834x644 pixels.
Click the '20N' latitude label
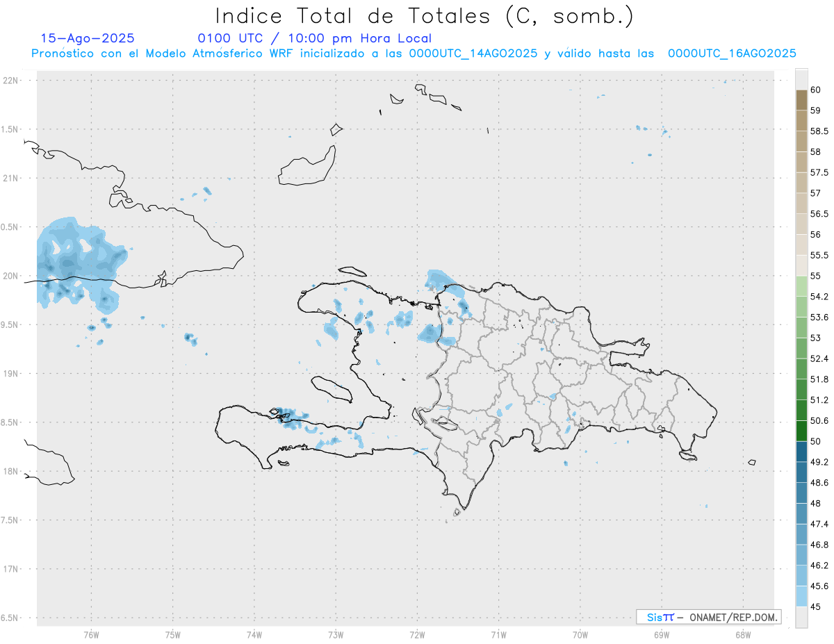[x=11, y=276]
